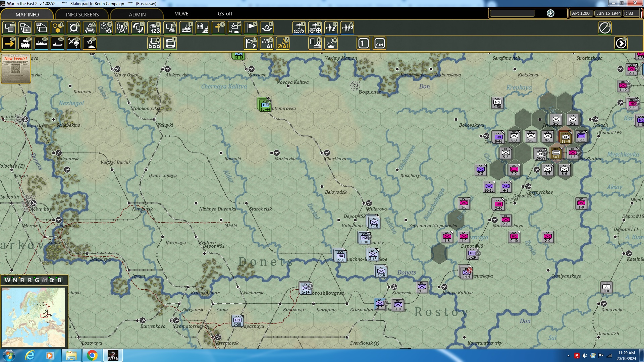644x362 pixels.
Task: Toggle the radio antenna icon (L)
Action: [x=122, y=28]
